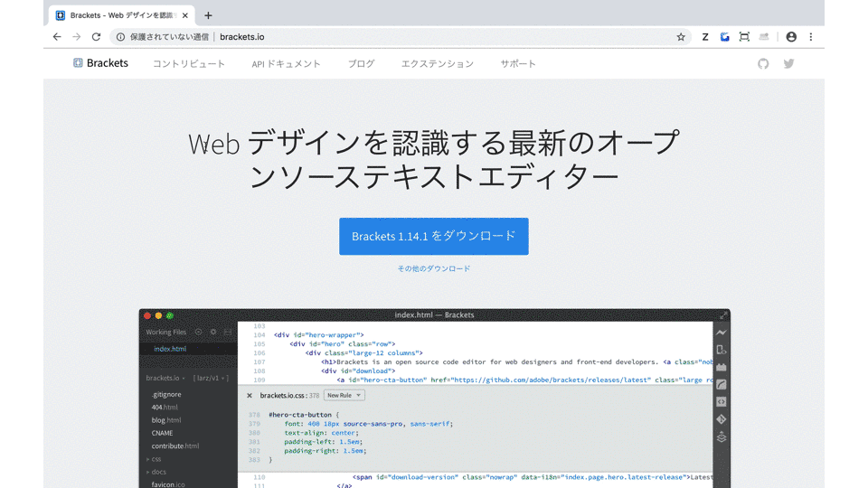Reload the page with refresh icon
This screenshot has width=868, height=488.
[97, 36]
